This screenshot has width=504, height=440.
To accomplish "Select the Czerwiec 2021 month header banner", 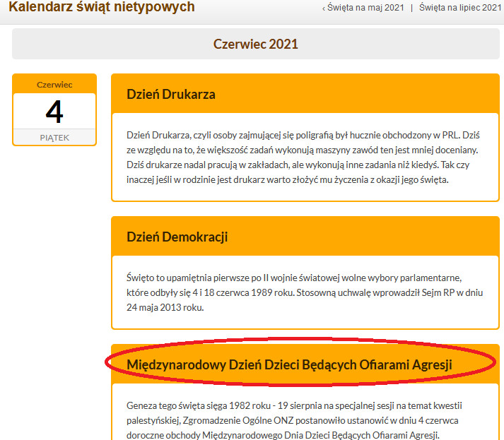I will pyautogui.click(x=256, y=44).
